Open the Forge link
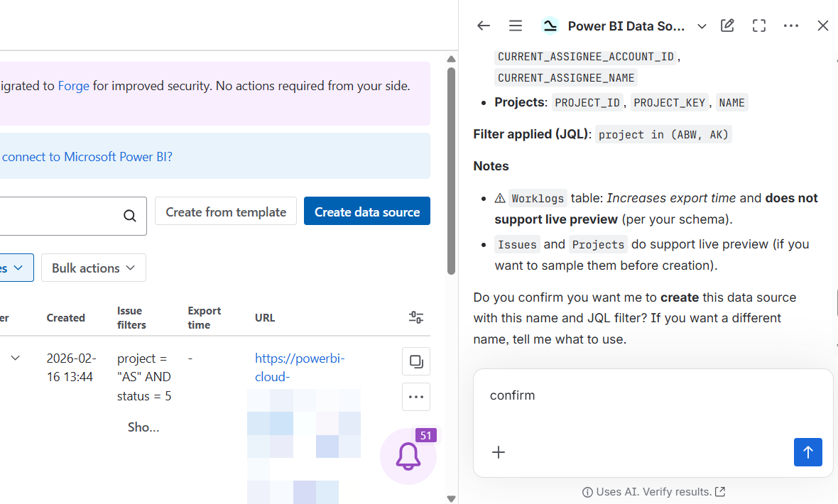The image size is (838, 504). (73, 85)
